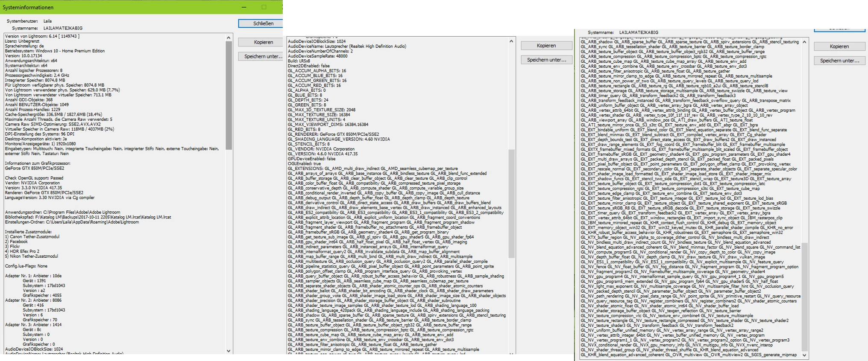
Task: Click 'Prozessorgeschwindigkeit: 2,4 GHz' line
Action: point(37,75)
